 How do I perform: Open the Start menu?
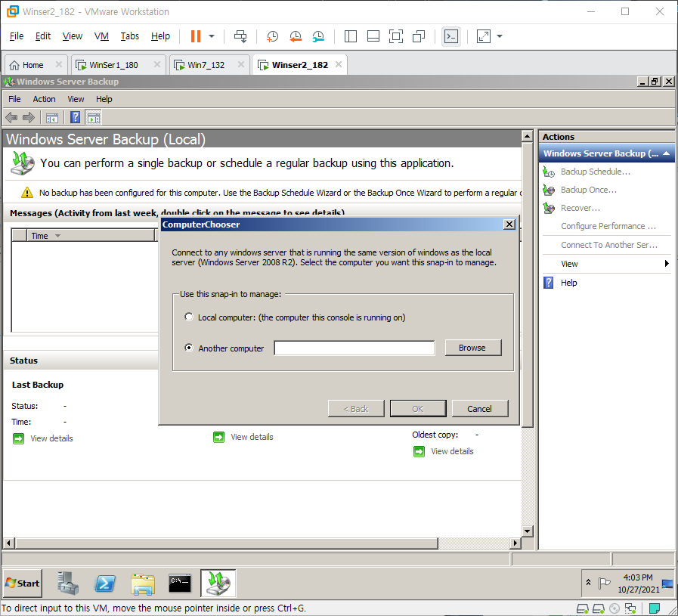click(x=23, y=583)
